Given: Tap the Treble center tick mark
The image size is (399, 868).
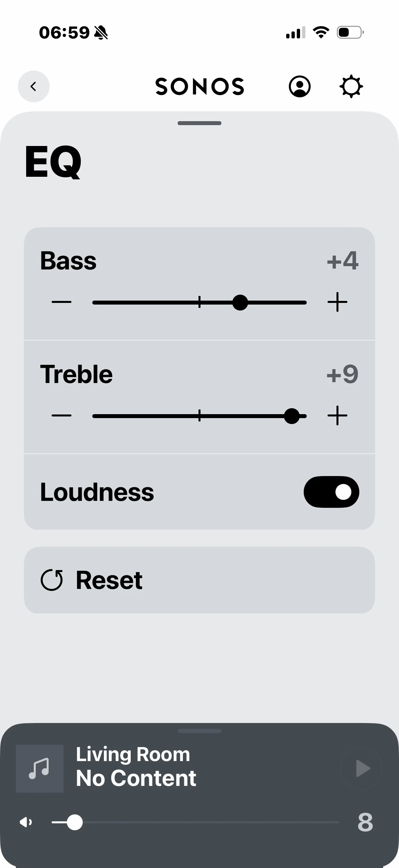Looking at the screenshot, I should pos(199,416).
